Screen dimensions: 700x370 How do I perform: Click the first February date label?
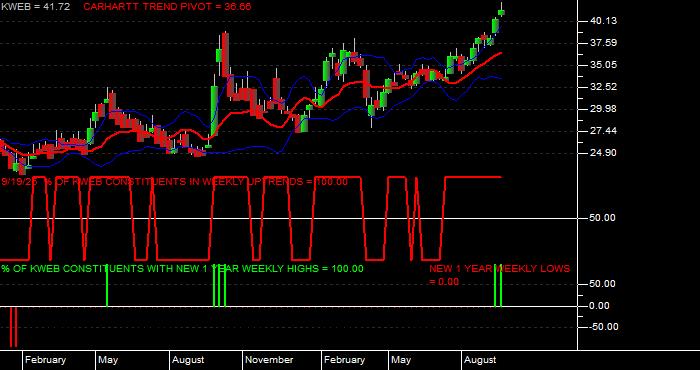tap(45, 360)
